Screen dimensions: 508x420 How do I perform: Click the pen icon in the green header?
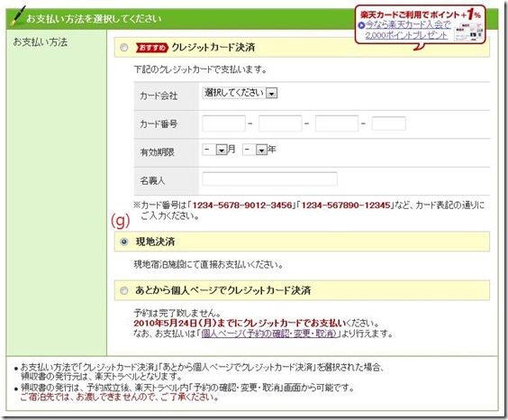pos(18,15)
